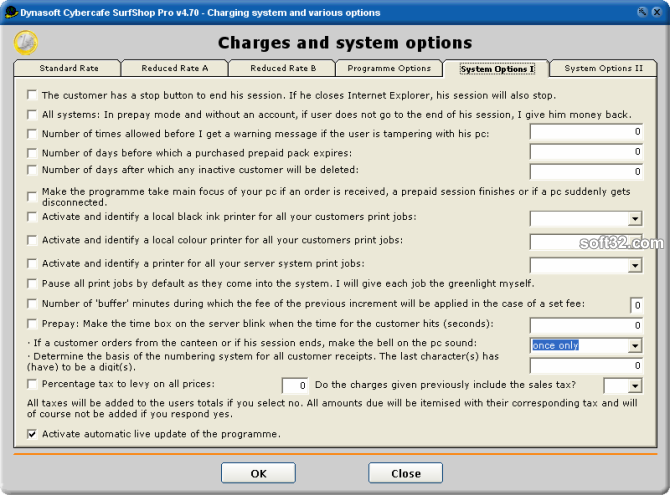Screen dimensions: 670x495
Task: Switch to the System Options II tab
Action: 603,68
